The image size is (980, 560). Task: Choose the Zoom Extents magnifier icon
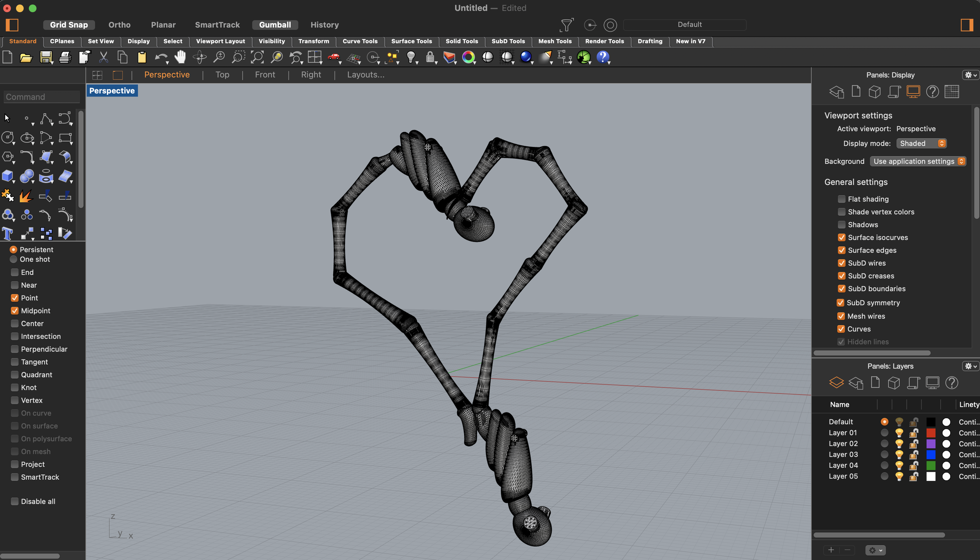[x=257, y=57]
